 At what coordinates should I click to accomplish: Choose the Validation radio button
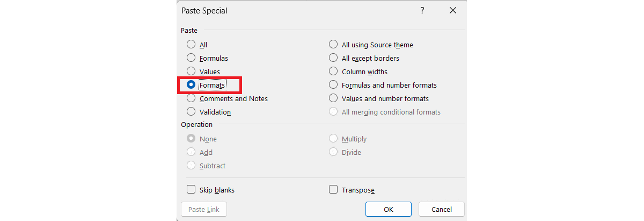[x=191, y=112]
